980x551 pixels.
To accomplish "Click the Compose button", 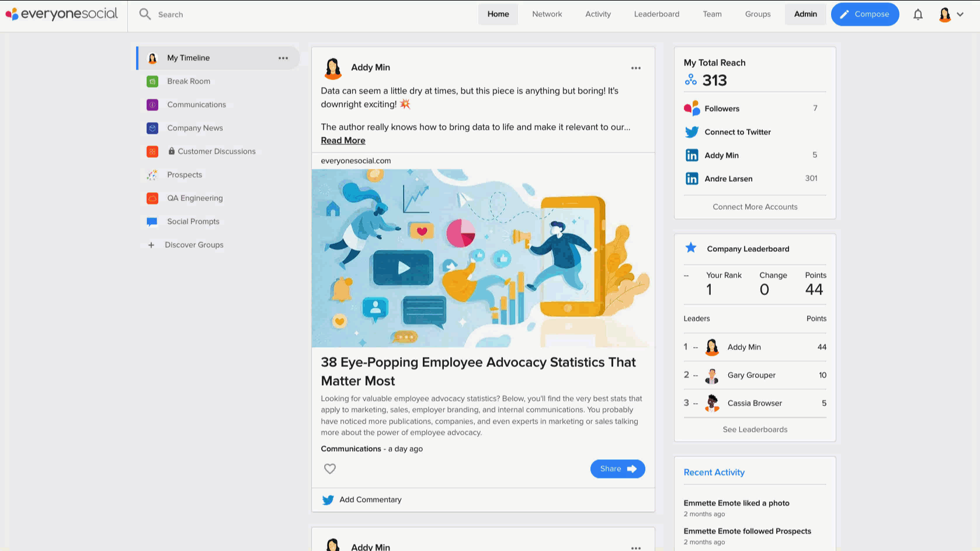I will click(x=865, y=14).
